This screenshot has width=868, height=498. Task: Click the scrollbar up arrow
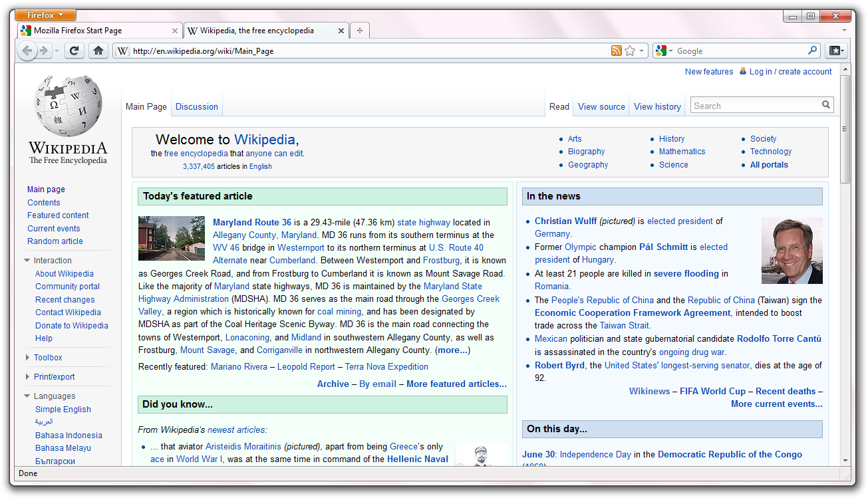tap(845, 68)
